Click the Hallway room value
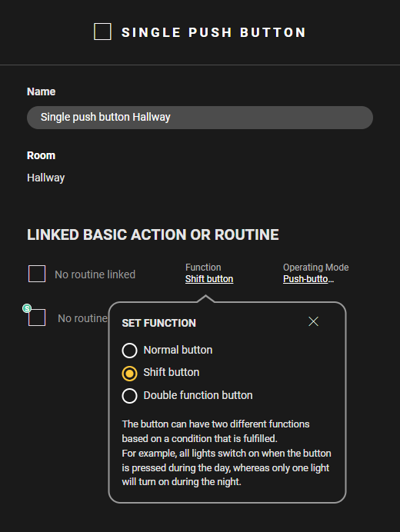 (x=46, y=178)
